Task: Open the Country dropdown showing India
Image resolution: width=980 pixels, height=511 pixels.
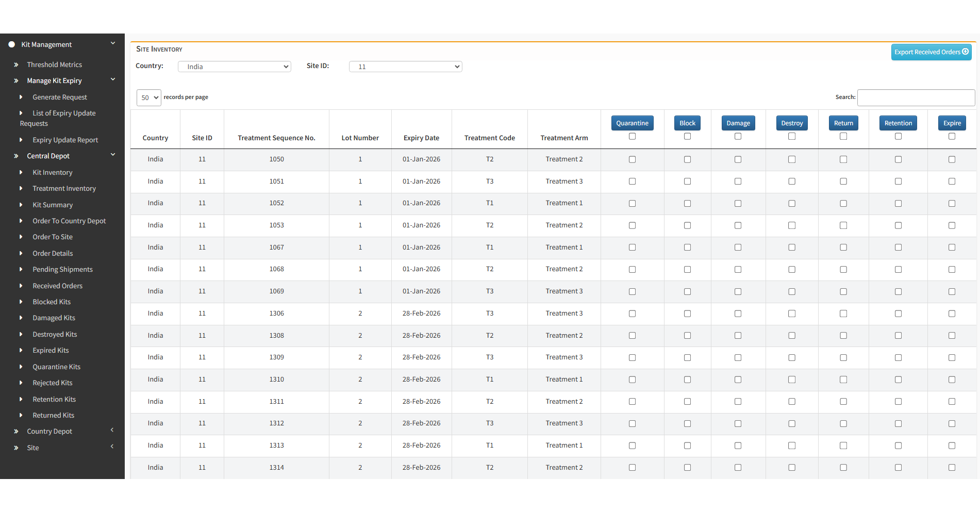Action: coord(234,66)
